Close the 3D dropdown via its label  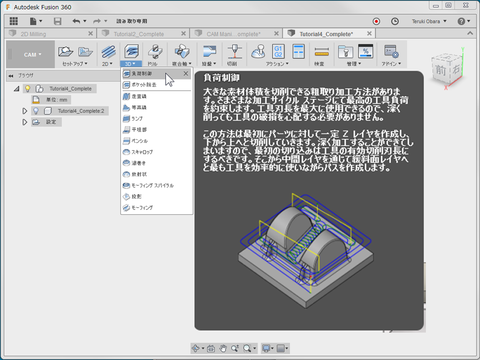click(x=130, y=64)
